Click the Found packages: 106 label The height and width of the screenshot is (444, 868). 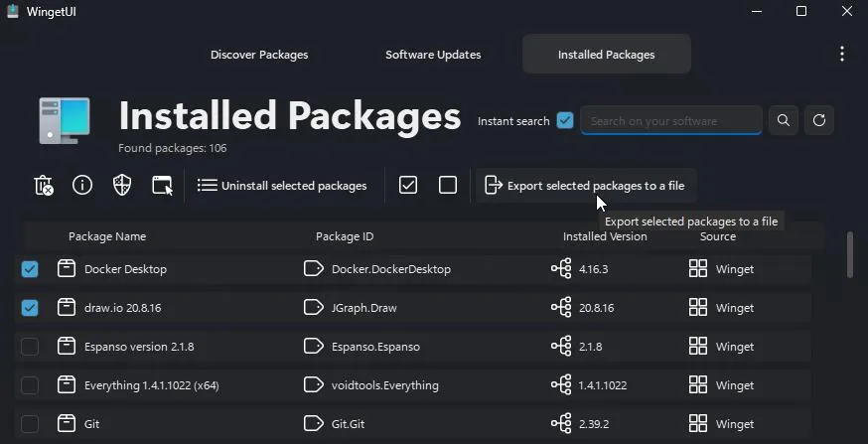(173, 148)
